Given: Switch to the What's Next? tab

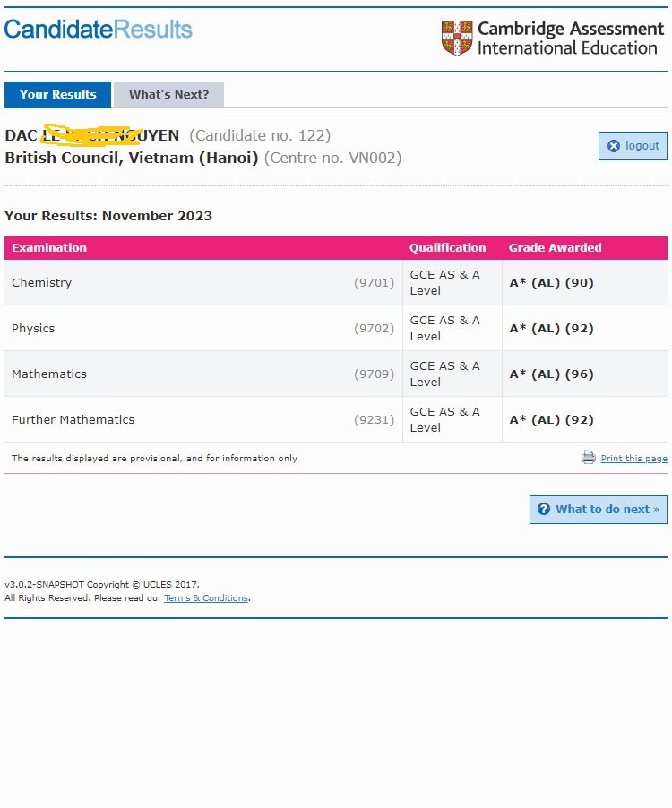Looking at the screenshot, I should [168, 95].
